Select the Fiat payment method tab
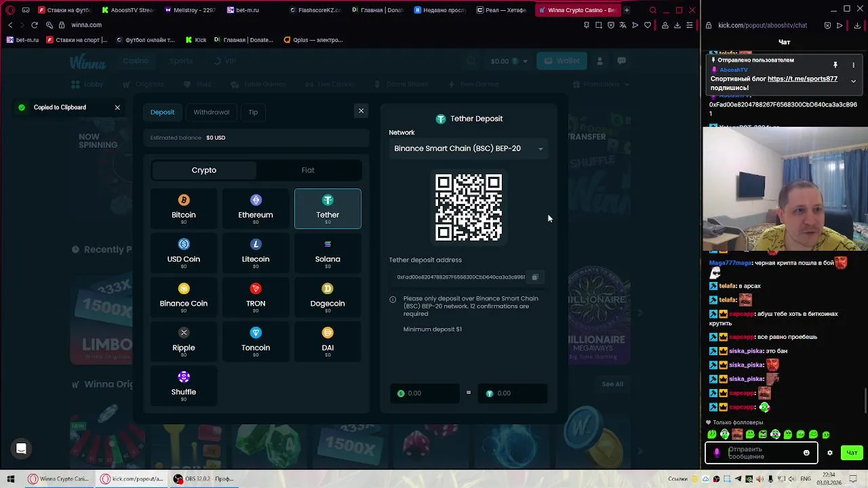 coord(308,170)
